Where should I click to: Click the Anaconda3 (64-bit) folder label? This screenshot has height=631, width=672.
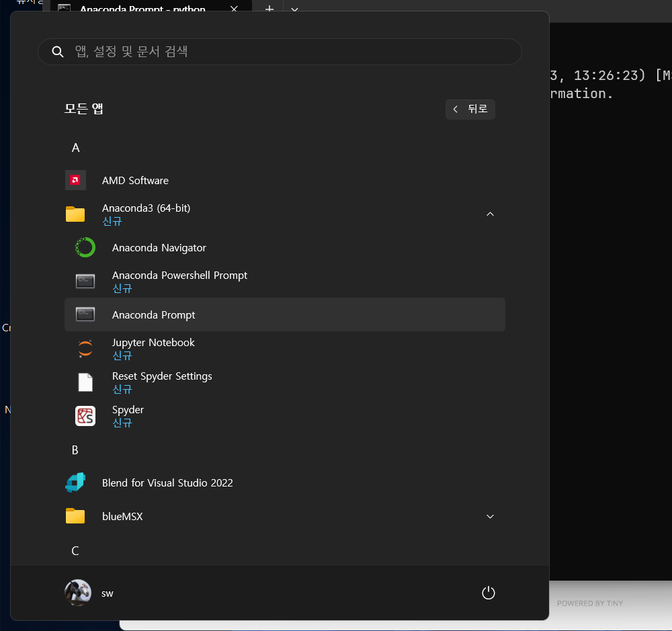(146, 208)
